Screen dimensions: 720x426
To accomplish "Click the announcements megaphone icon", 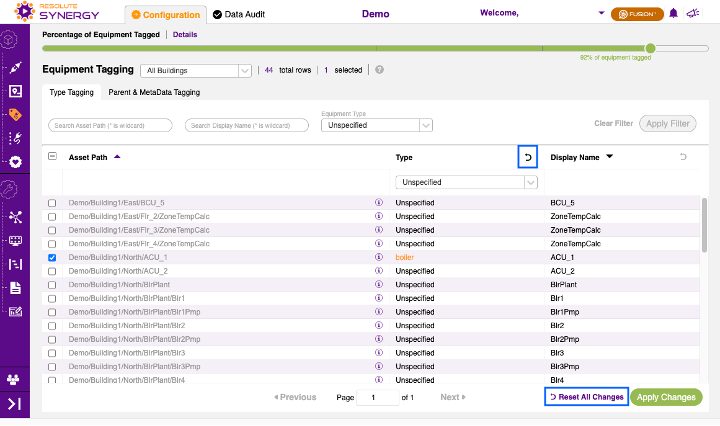I will coord(692,13).
